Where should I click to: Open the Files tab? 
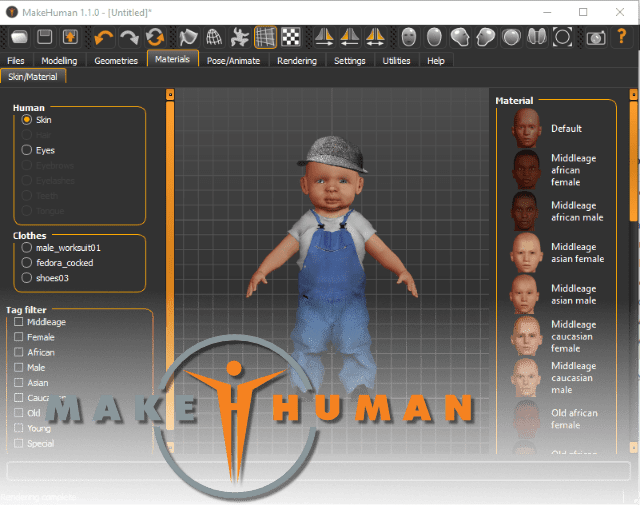coord(16,60)
